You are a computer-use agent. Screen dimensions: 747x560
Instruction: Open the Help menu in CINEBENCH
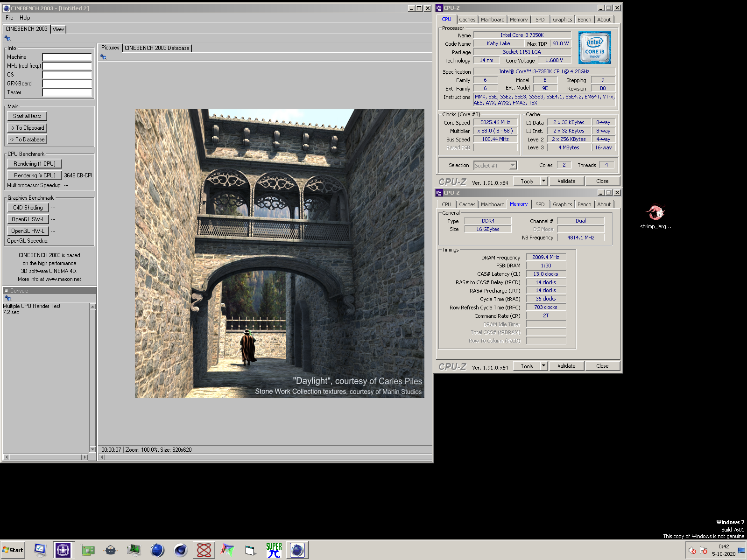(25, 18)
